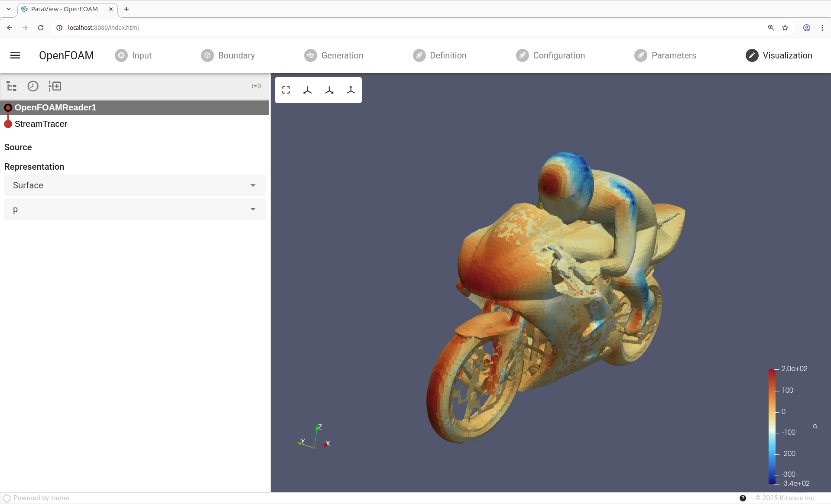Toggle visibility dot of OpenFOAMReader1
The width and height of the screenshot is (831, 504).
8,107
